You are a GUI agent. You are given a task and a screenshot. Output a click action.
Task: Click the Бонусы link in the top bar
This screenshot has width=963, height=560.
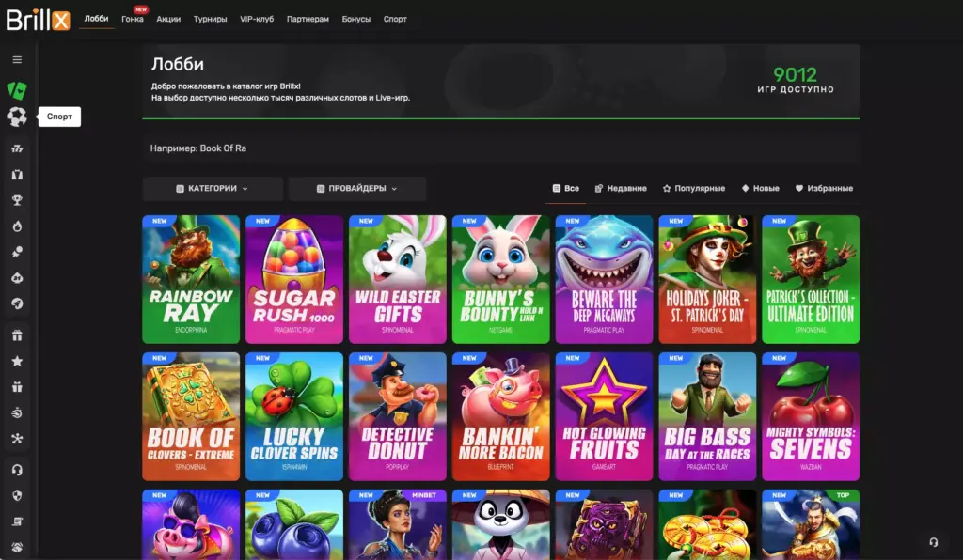358,18
